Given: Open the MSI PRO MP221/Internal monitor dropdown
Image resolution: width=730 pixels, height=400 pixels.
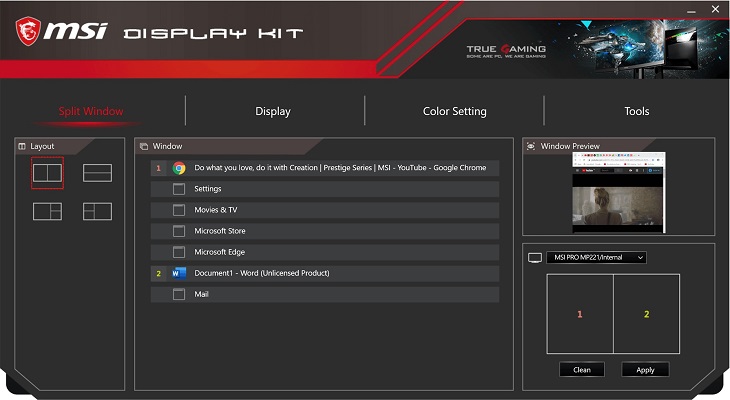Looking at the screenshot, I should point(596,257).
